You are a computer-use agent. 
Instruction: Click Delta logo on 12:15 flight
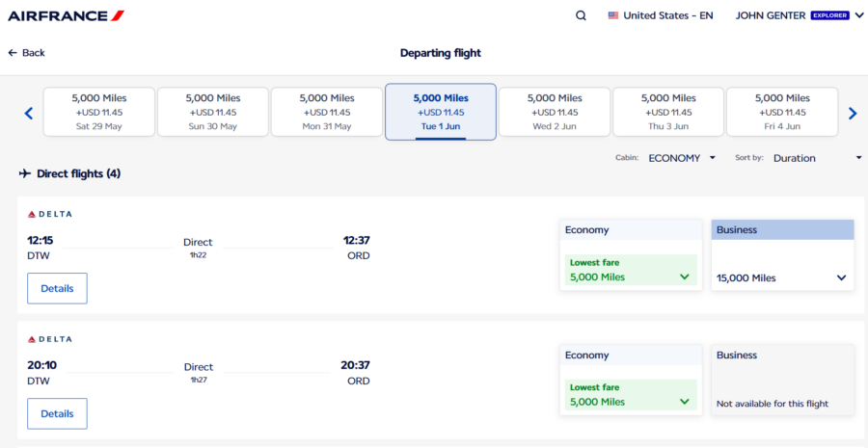click(x=50, y=214)
